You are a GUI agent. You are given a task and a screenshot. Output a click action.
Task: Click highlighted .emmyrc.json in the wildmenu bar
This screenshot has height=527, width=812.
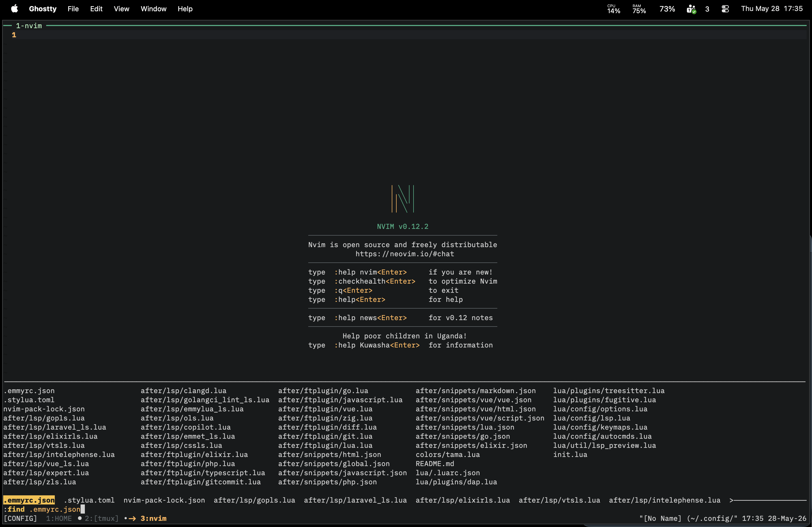29,500
